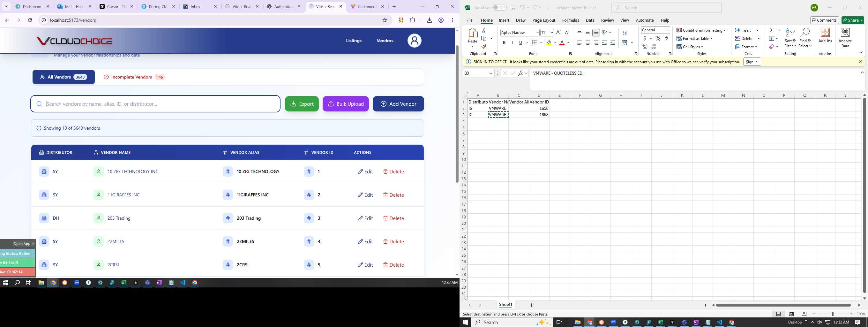Screen dimensions: 868x327
Task: Click the Insert Function fx icon
Action: [x=520, y=73]
